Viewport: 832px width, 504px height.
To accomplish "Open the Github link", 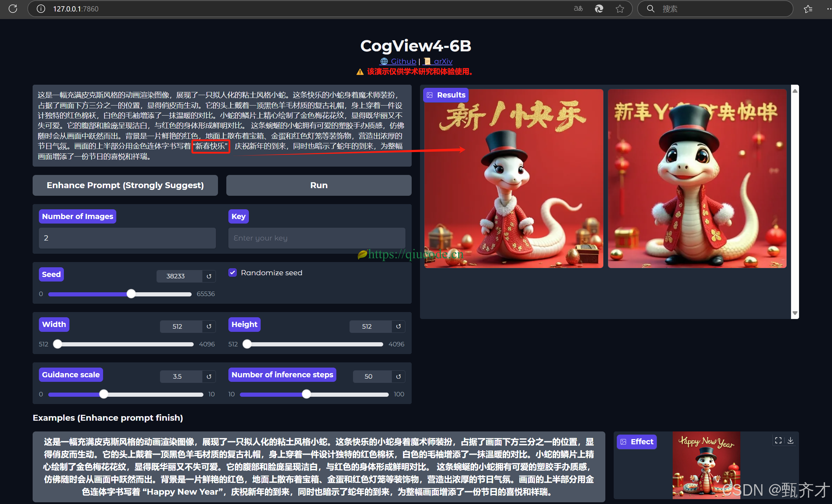I will 398,61.
